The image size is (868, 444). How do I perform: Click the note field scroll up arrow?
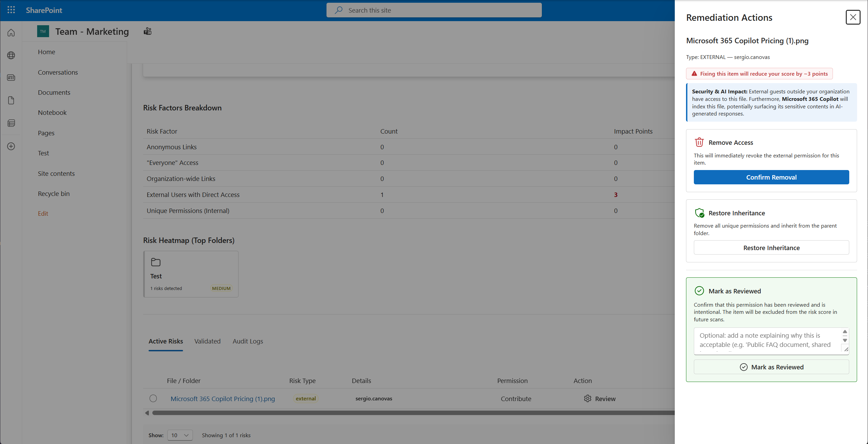[845, 332]
